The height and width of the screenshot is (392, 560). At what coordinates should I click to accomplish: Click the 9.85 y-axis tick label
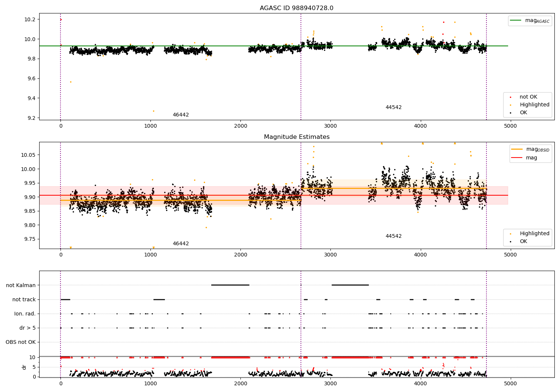pos(30,211)
